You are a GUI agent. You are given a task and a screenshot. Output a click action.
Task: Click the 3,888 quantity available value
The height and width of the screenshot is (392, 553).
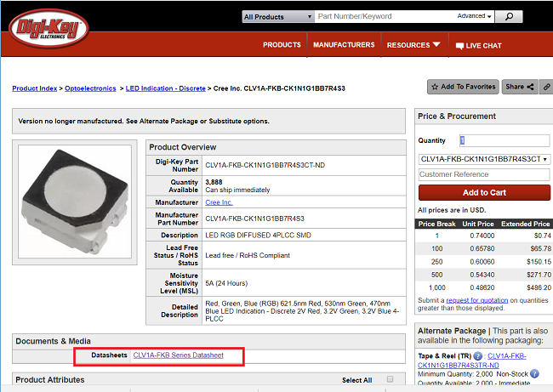[214, 182]
